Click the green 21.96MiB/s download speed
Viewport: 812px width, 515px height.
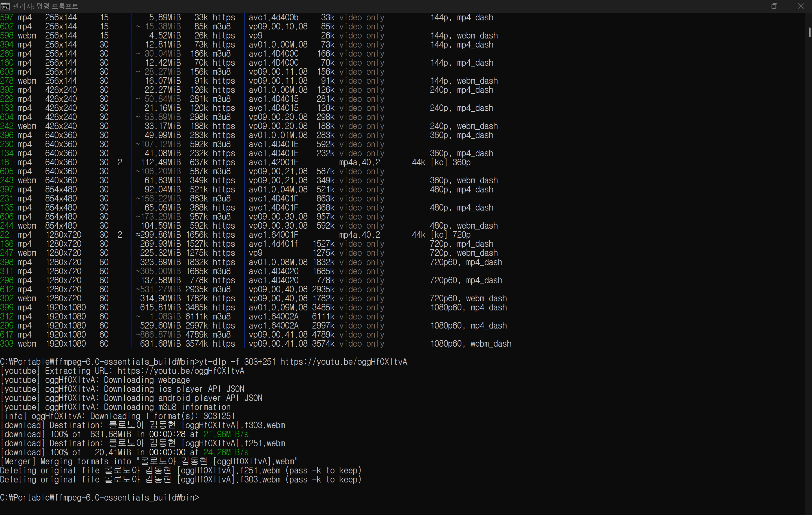coord(226,434)
